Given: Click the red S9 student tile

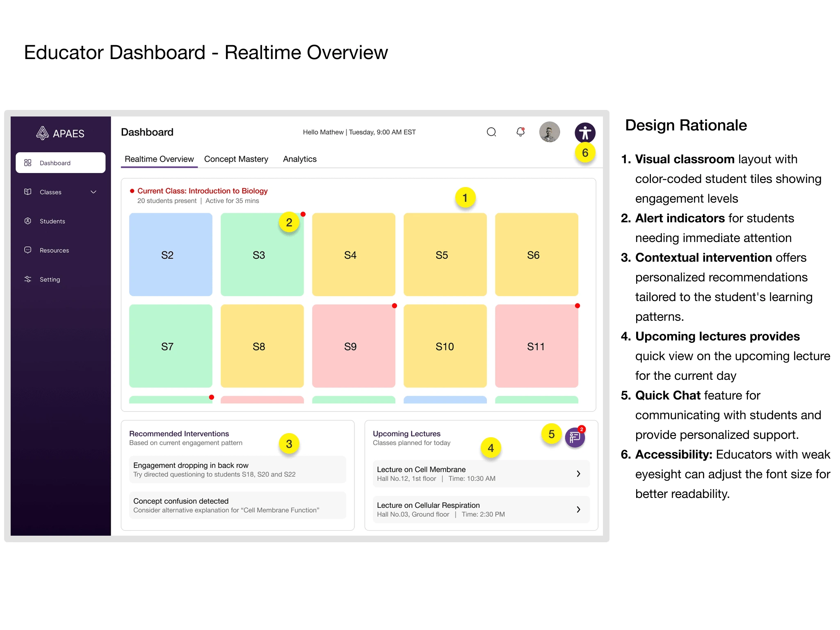Looking at the screenshot, I should pyautogui.click(x=353, y=346).
